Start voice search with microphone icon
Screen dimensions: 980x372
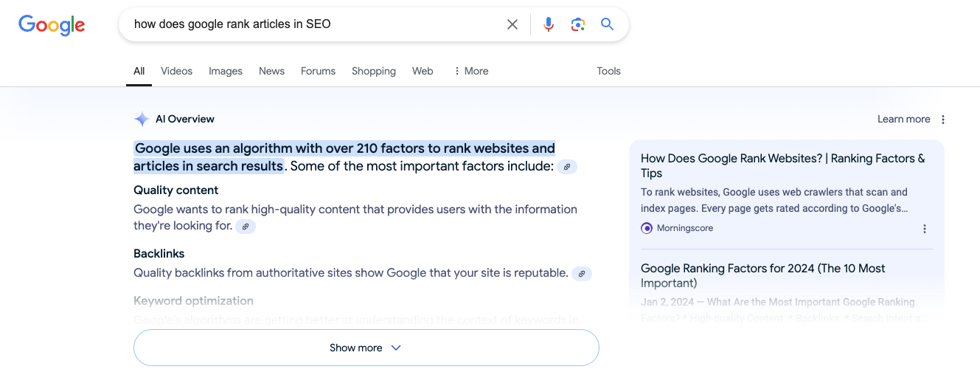(548, 24)
